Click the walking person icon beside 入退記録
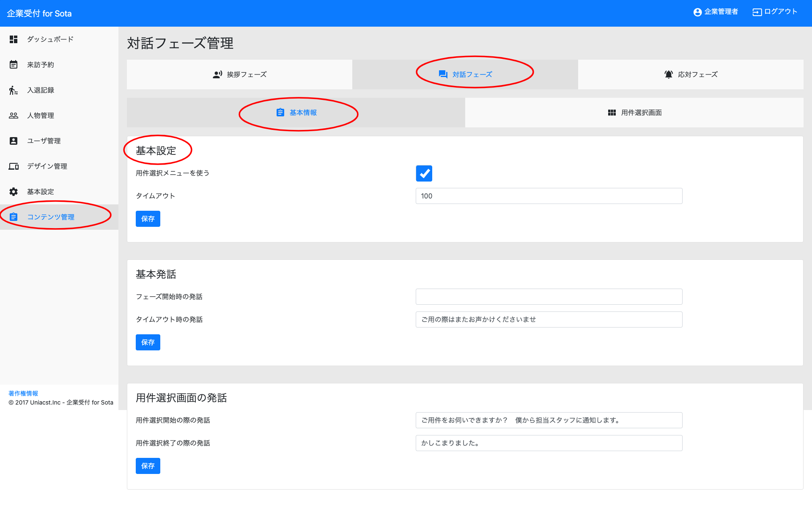This screenshot has height=515, width=812. point(14,90)
